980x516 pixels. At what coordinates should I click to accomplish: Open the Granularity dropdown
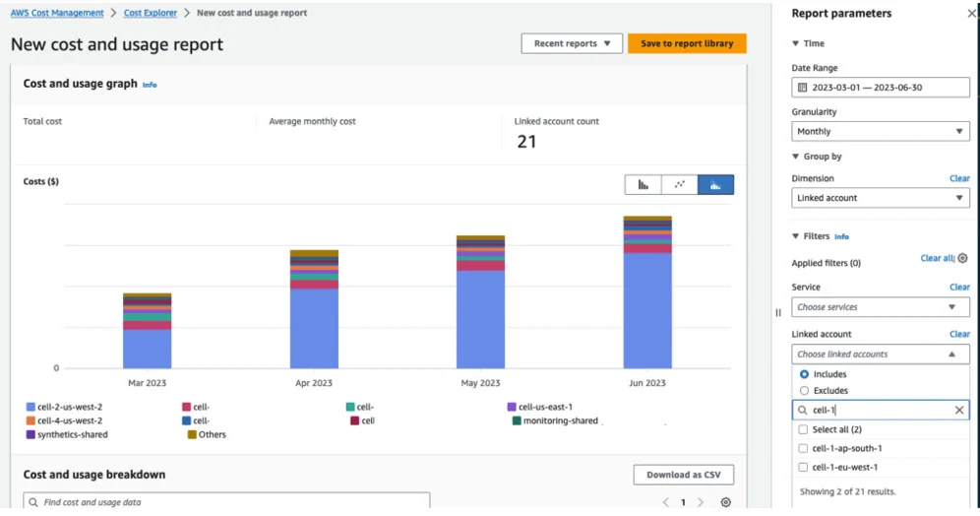pyautogui.click(x=881, y=131)
